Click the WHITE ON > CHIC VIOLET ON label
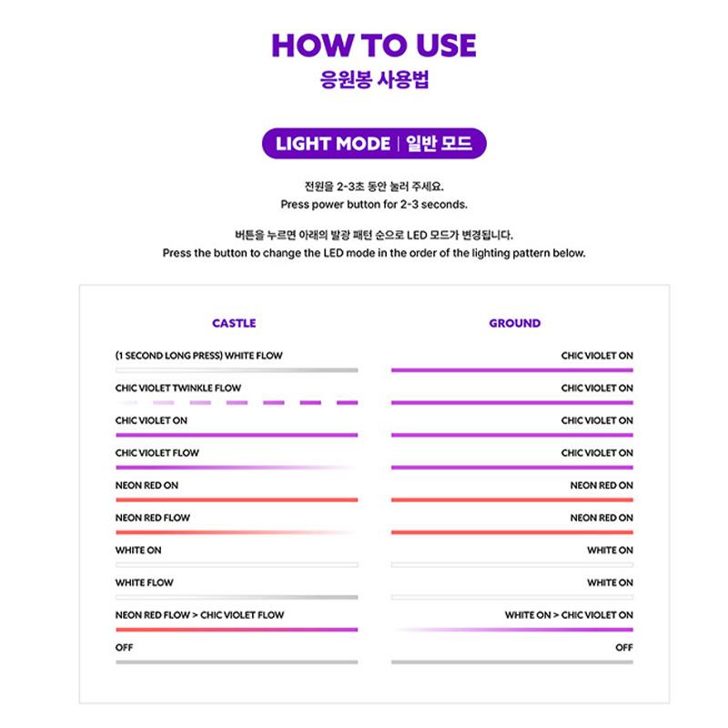This screenshot has height=728, width=728. 569,615
